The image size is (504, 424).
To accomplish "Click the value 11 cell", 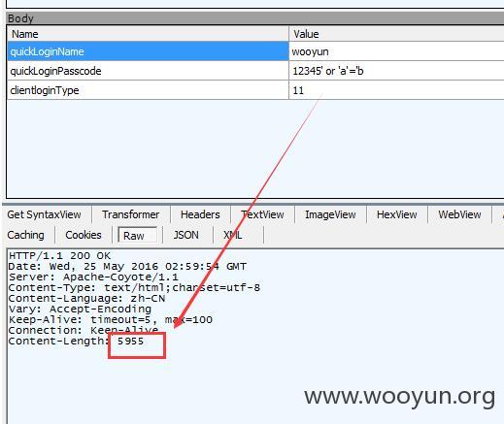I will pos(396,90).
